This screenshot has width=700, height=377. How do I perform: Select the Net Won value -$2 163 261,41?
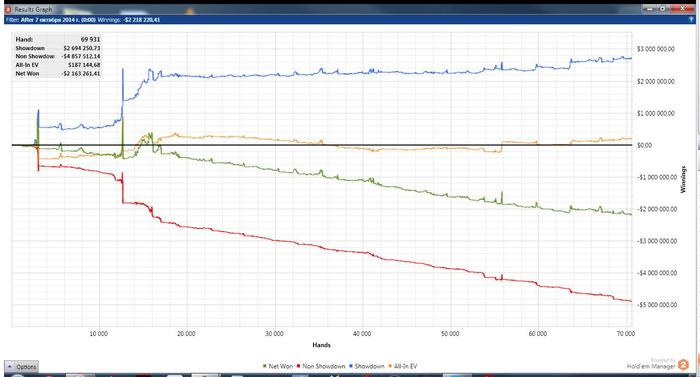click(81, 73)
